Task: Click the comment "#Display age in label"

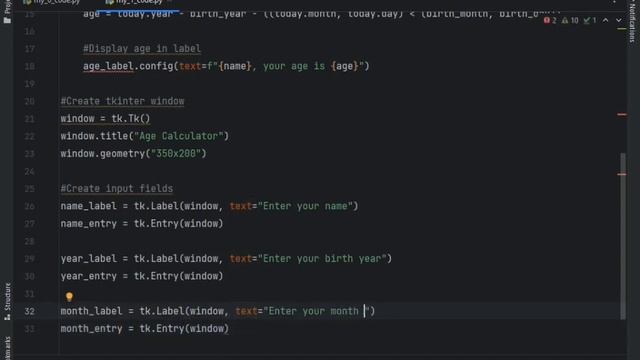Action: pyautogui.click(x=142, y=49)
